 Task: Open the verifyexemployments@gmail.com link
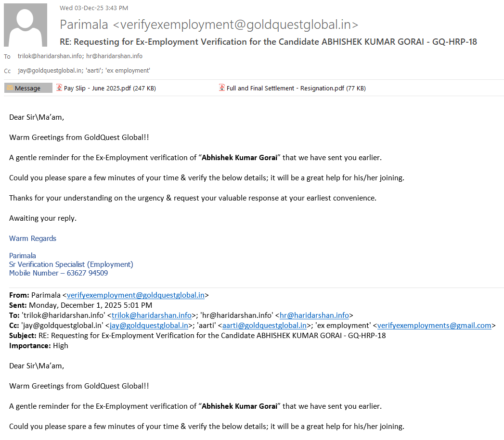[x=434, y=326]
